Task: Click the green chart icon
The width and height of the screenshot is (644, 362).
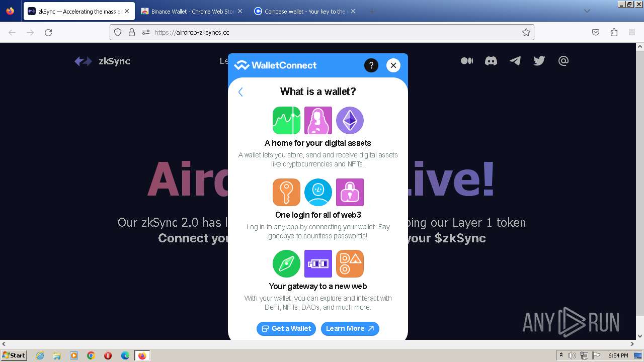Action: pos(286,121)
